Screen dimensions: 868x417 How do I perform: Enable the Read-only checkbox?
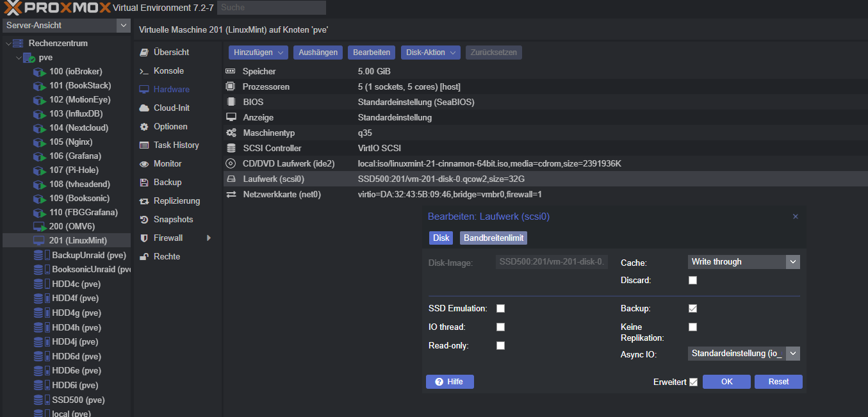coord(500,345)
